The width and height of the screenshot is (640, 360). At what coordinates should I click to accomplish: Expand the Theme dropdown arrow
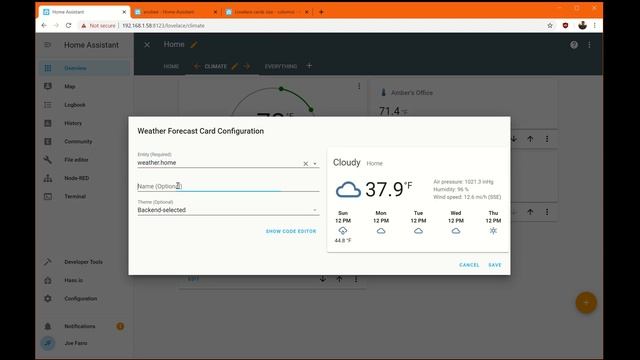315,210
